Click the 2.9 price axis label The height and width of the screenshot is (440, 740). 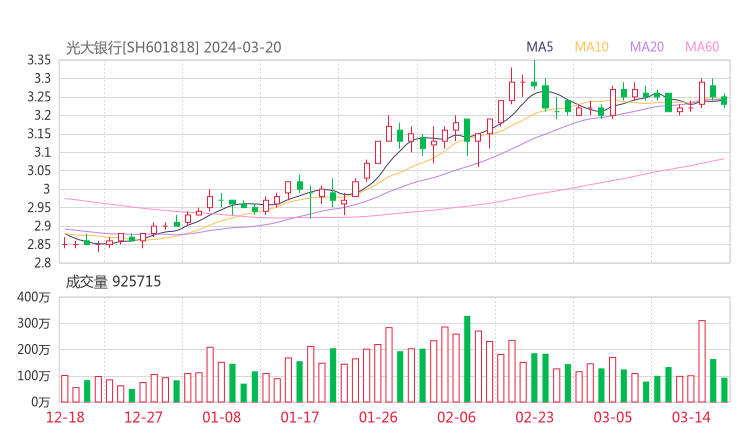click(42, 226)
